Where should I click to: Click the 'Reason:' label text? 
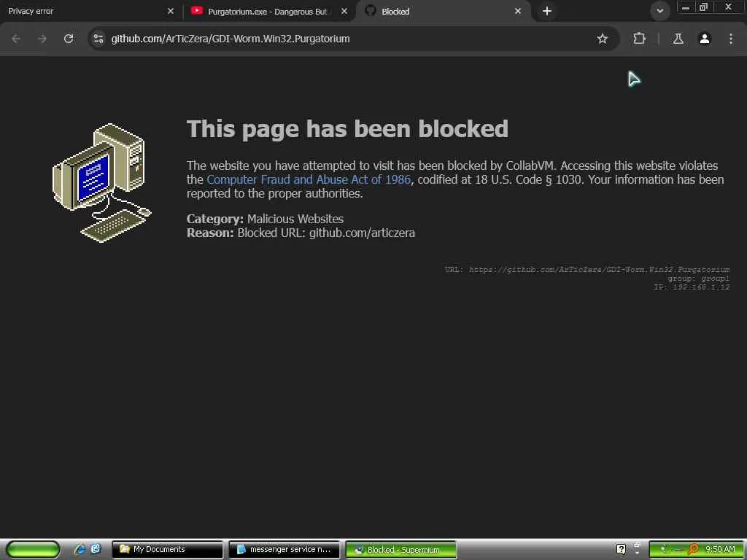click(x=210, y=233)
